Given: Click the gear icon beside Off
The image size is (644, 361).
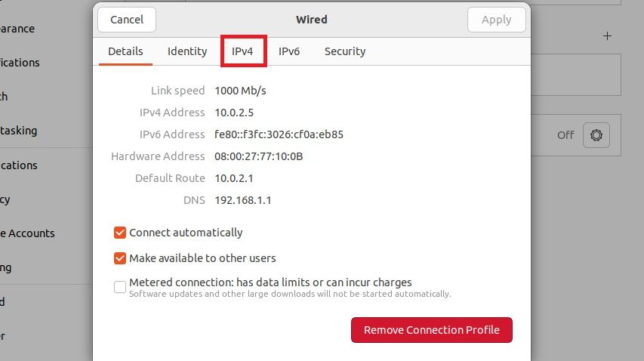Looking at the screenshot, I should point(596,135).
